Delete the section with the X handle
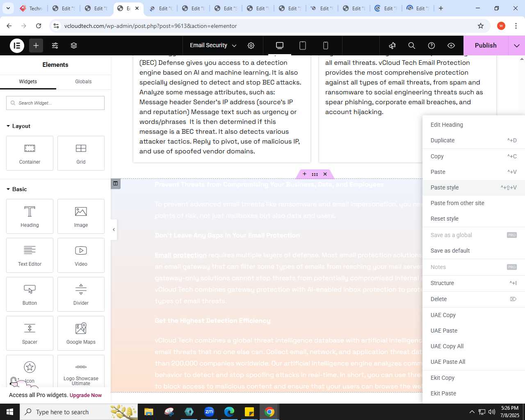The width and height of the screenshot is (525, 420). click(325, 174)
